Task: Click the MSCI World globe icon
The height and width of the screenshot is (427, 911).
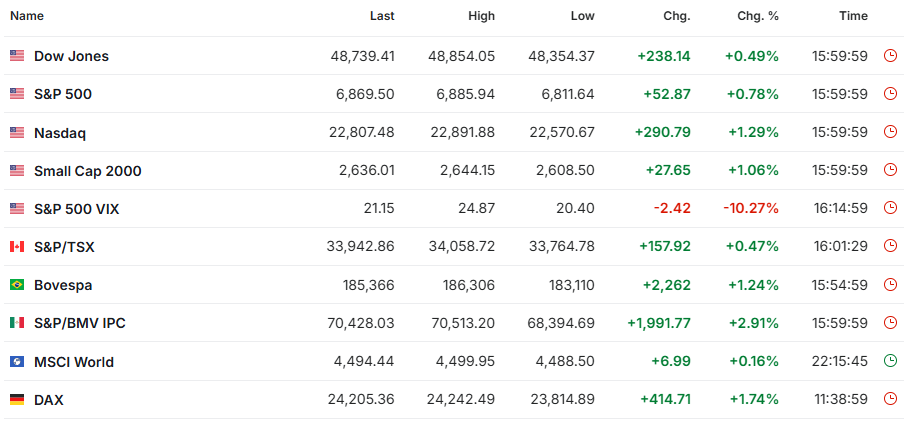Action: click(x=17, y=362)
